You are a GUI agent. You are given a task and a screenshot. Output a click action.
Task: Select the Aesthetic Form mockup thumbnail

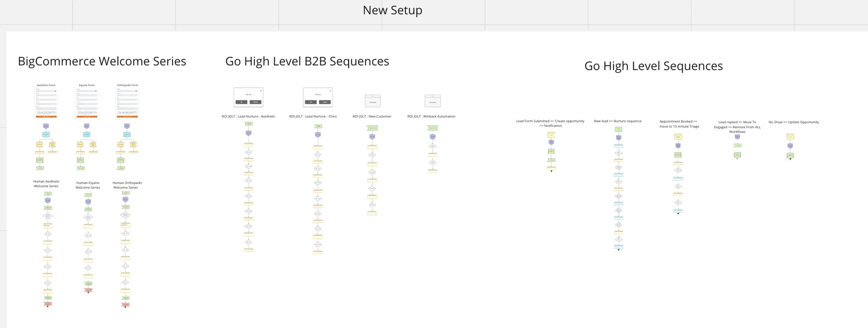click(x=46, y=103)
